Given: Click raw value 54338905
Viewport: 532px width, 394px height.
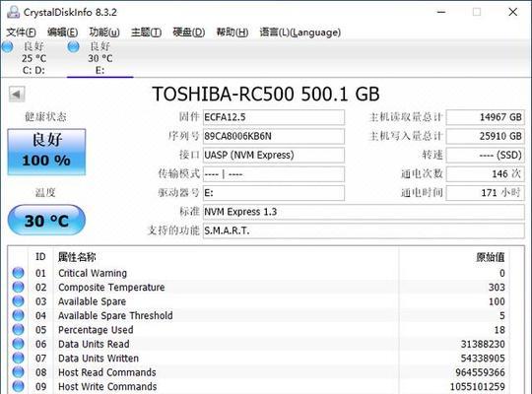Looking at the screenshot, I should tap(483, 359).
